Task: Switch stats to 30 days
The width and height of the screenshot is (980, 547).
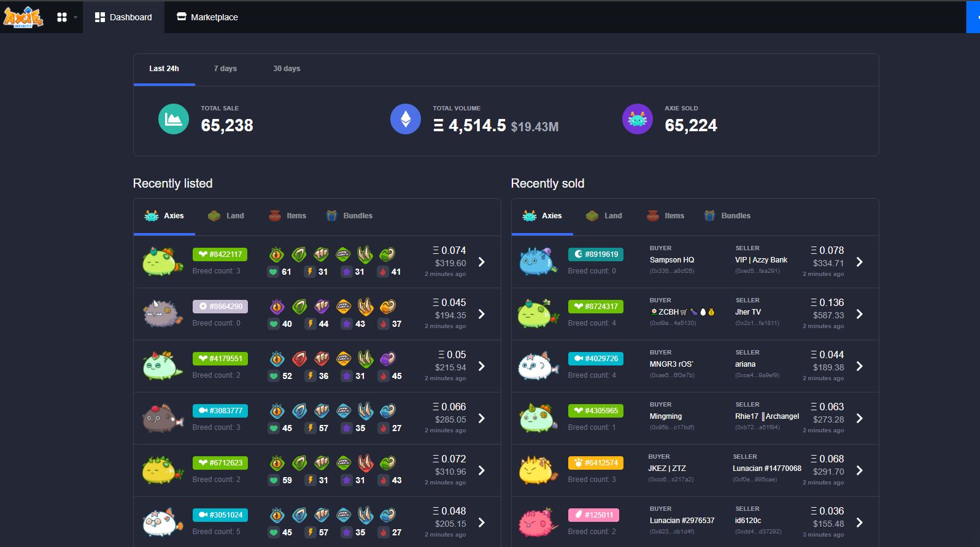Action: [287, 69]
